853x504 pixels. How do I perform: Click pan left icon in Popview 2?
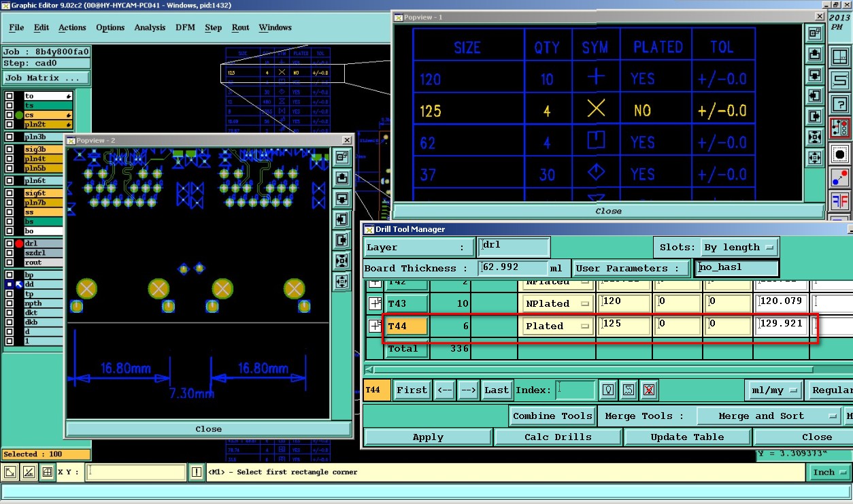point(341,220)
